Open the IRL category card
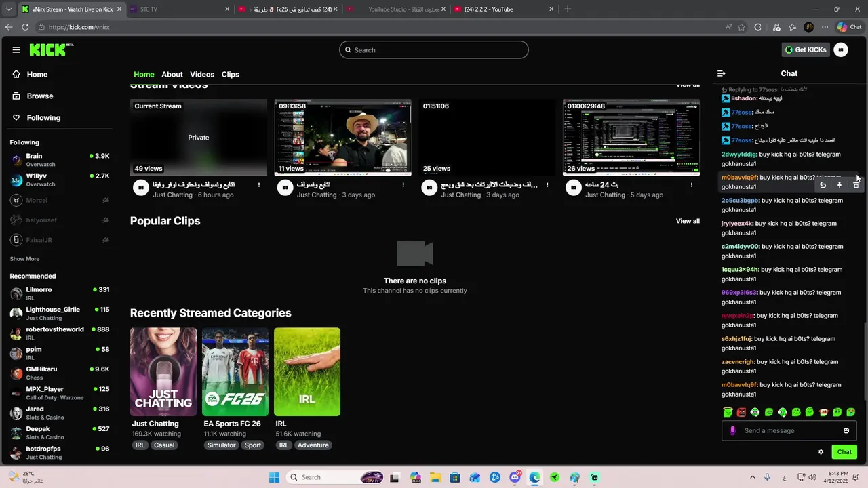The height and width of the screenshot is (488, 868). (x=307, y=372)
